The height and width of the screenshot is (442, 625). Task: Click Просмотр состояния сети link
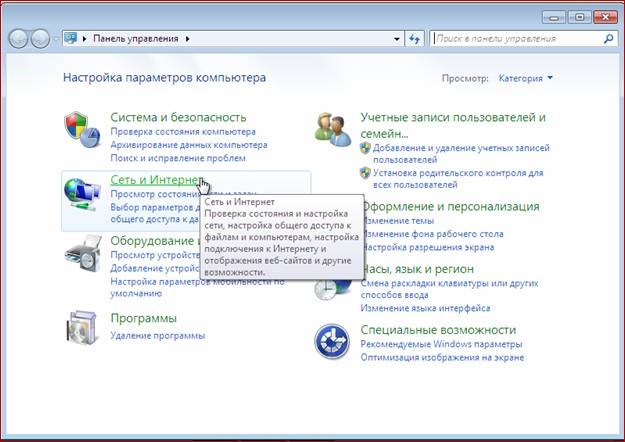155,194
